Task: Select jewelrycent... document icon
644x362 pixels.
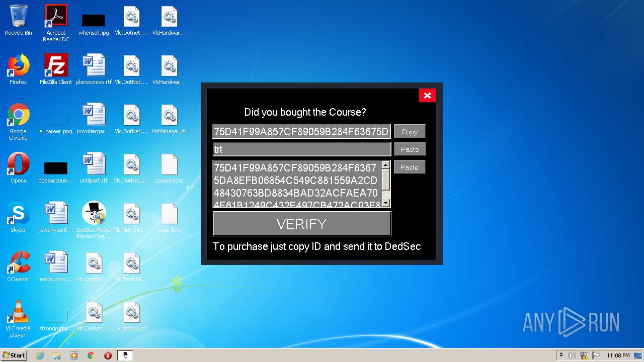Action: [56, 217]
